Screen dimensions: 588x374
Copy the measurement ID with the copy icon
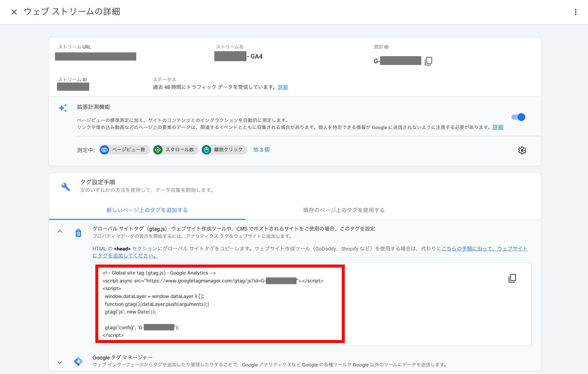428,61
